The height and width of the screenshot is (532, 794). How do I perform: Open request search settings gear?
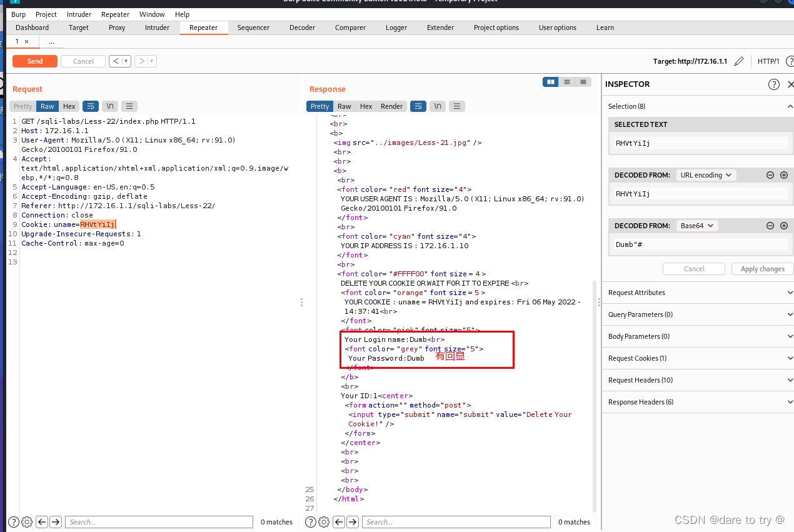point(27,522)
